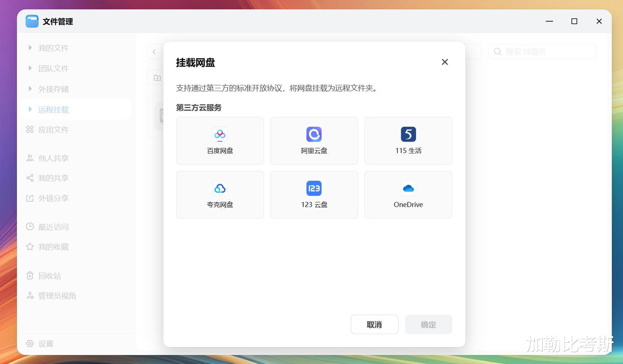
Task: Click the 取消 button
Action: point(374,324)
